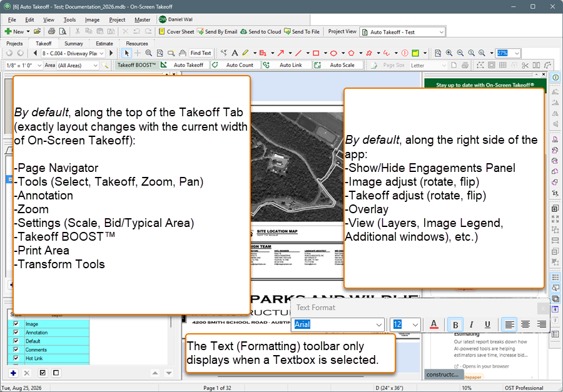Click Send to Cloud button
The height and width of the screenshot is (392, 563).
point(261,32)
